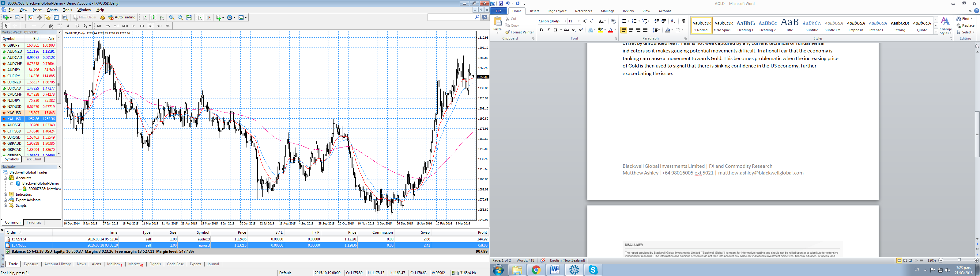Select the Fibonacci Retracement tool
Viewport: 980px width, 276px height.
pyautogui.click(x=60, y=26)
